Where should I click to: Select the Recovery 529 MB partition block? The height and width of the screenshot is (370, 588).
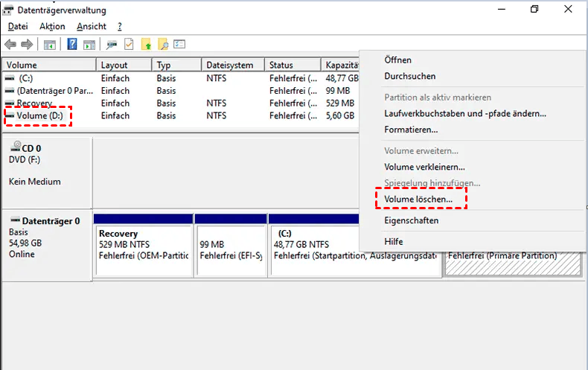[142, 246]
